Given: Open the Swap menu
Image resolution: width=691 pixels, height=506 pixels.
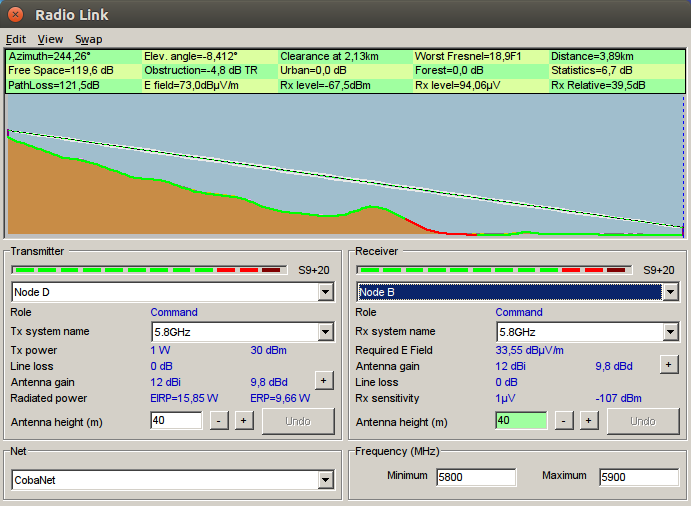Looking at the screenshot, I should click(x=88, y=39).
